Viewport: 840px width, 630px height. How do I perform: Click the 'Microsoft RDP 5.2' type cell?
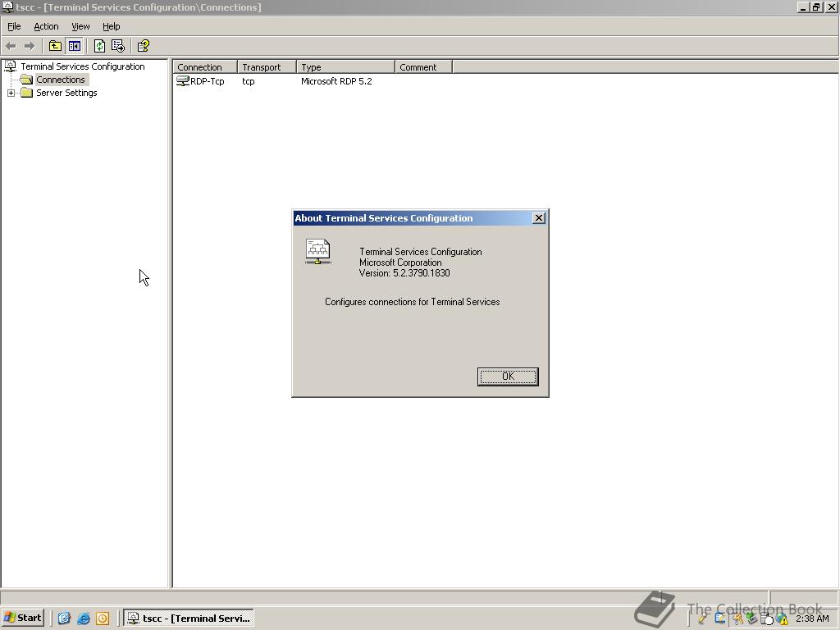coord(336,81)
